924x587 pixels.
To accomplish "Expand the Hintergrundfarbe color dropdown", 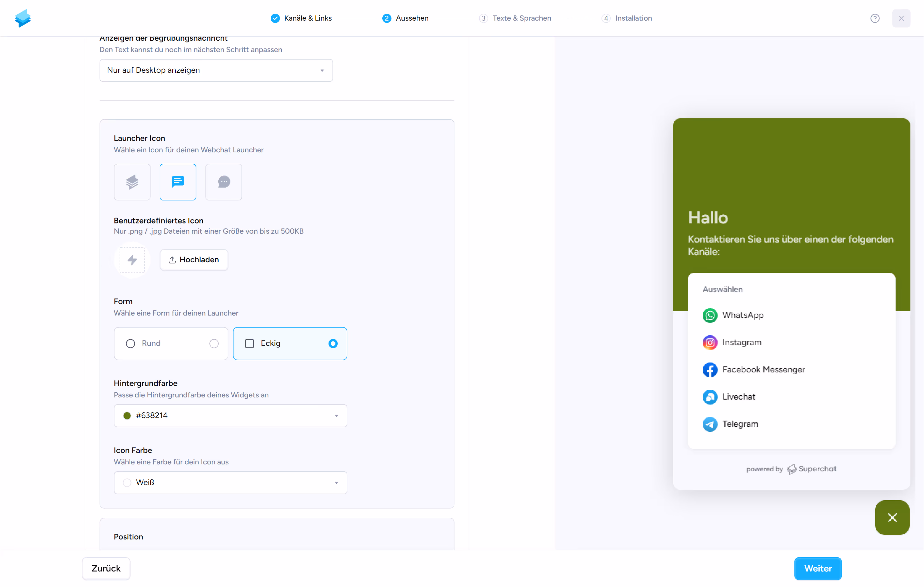I will pos(230,415).
